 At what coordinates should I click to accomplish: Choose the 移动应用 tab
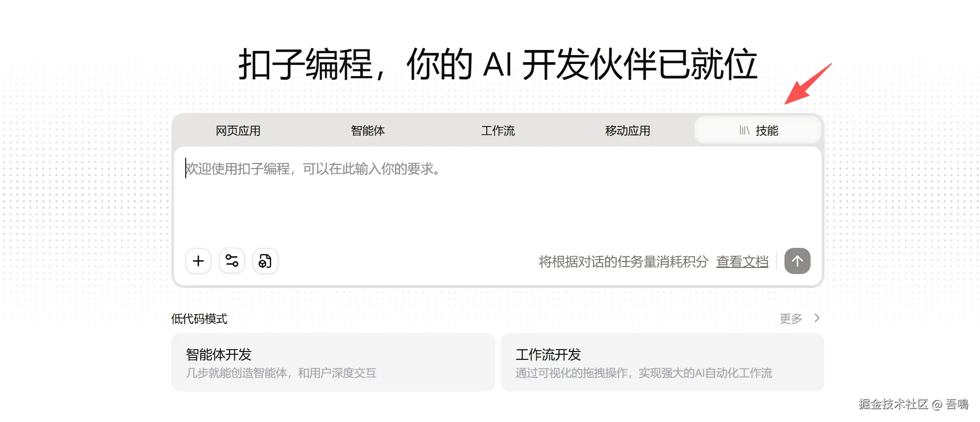click(x=628, y=131)
